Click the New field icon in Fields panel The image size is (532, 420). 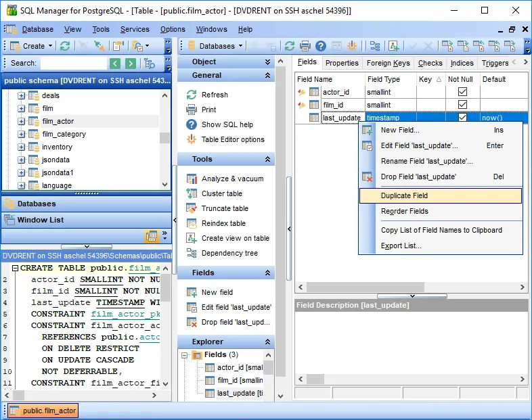point(192,292)
